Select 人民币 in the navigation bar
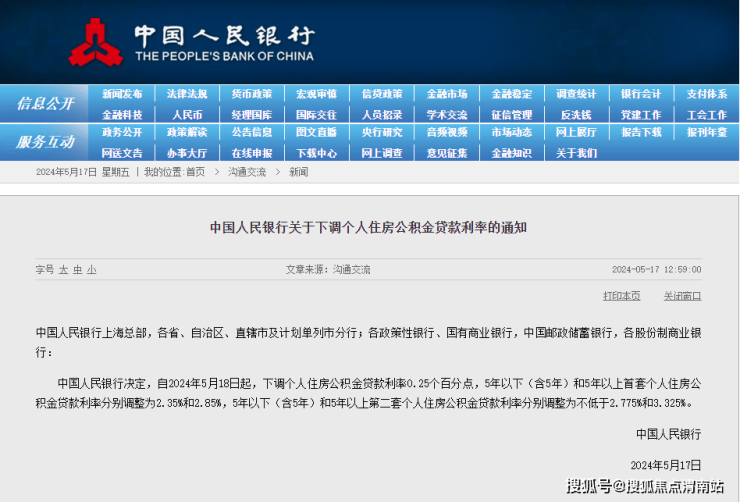 click(x=187, y=115)
